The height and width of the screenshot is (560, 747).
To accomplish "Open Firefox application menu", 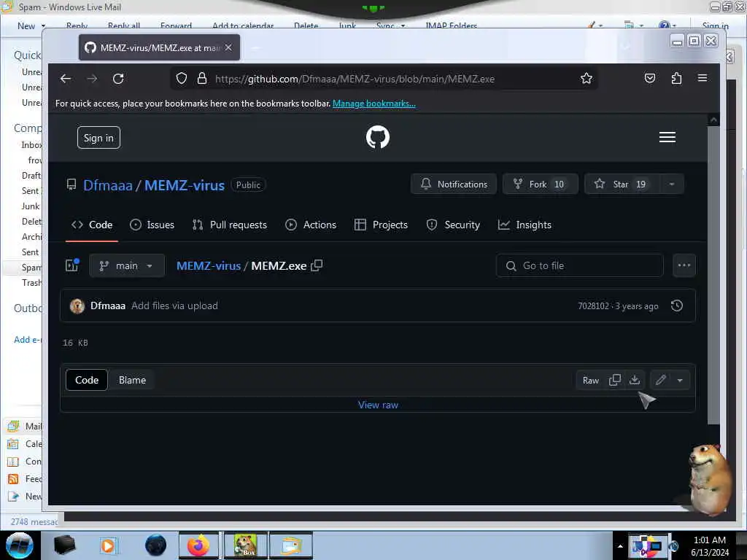I will tap(703, 79).
